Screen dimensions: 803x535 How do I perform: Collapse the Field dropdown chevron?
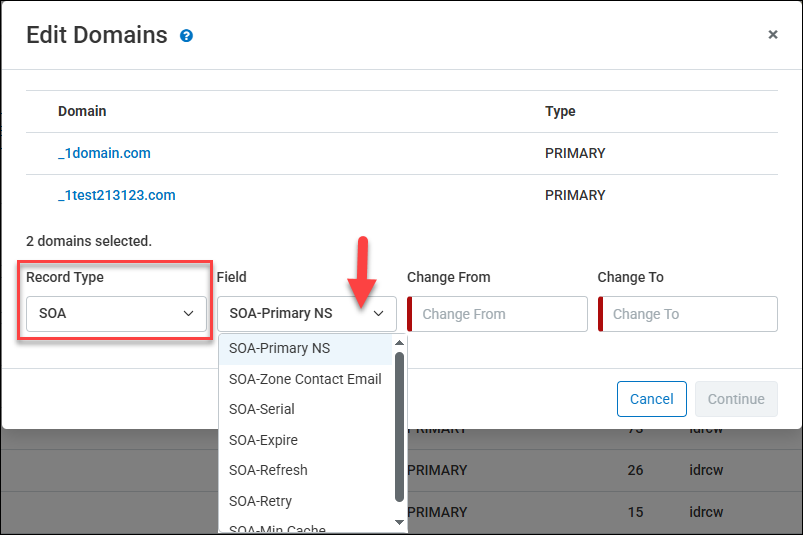coord(379,313)
